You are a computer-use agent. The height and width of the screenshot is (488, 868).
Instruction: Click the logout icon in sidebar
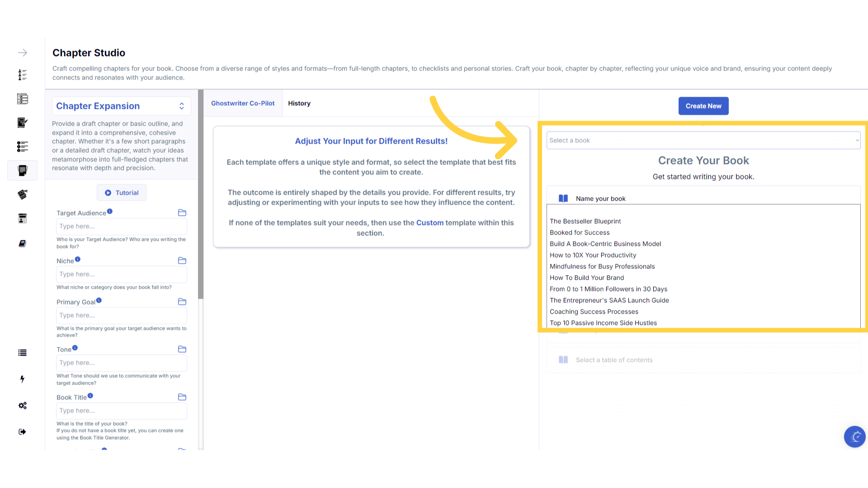tap(23, 432)
